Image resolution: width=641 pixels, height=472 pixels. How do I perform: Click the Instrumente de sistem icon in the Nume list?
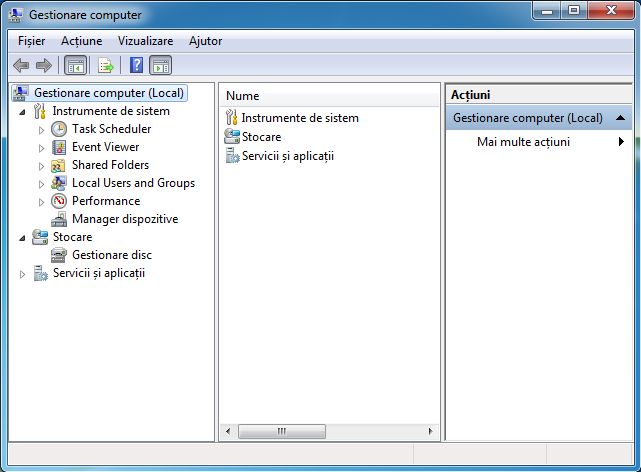[231, 118]
